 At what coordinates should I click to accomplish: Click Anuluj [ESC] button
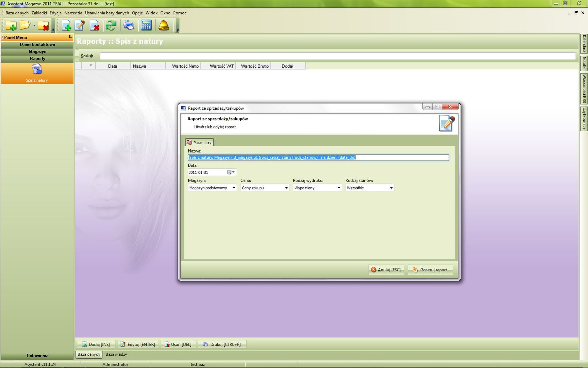click(x=386, y=270)
